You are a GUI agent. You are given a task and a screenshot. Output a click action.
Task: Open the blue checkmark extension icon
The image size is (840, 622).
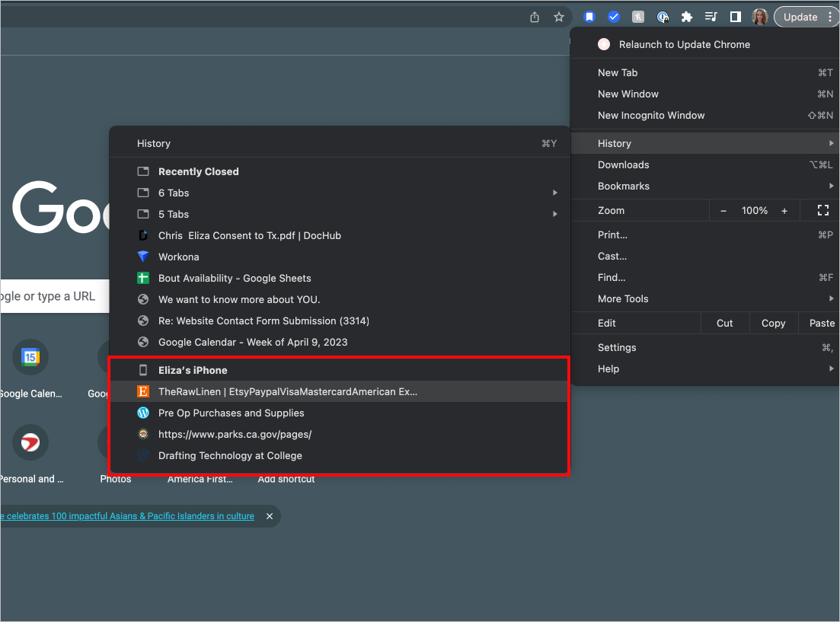tap(614, 18)
